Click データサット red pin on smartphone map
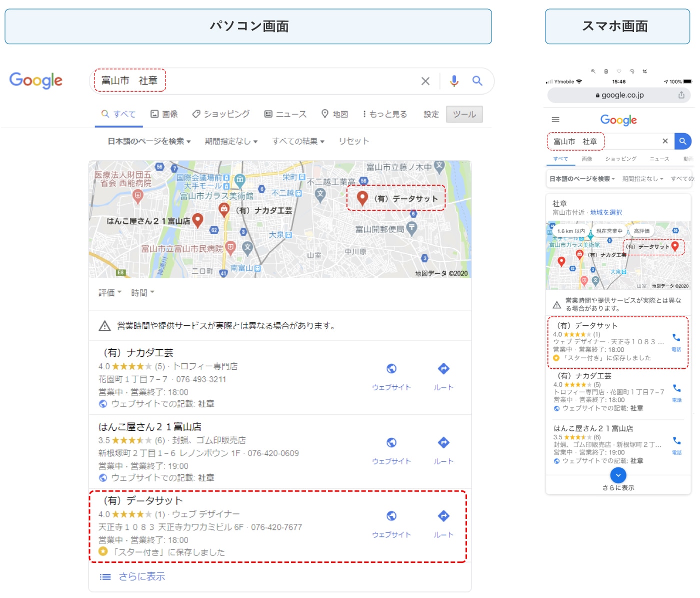 675,246
